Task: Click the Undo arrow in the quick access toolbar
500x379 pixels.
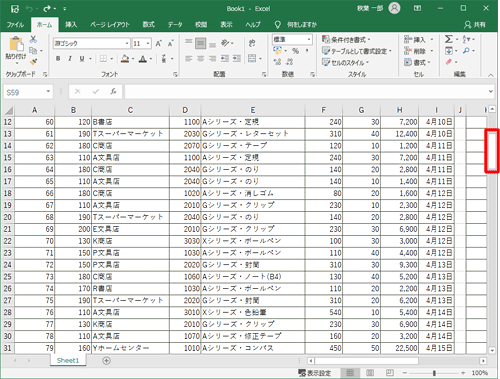Action: point(29,9)
